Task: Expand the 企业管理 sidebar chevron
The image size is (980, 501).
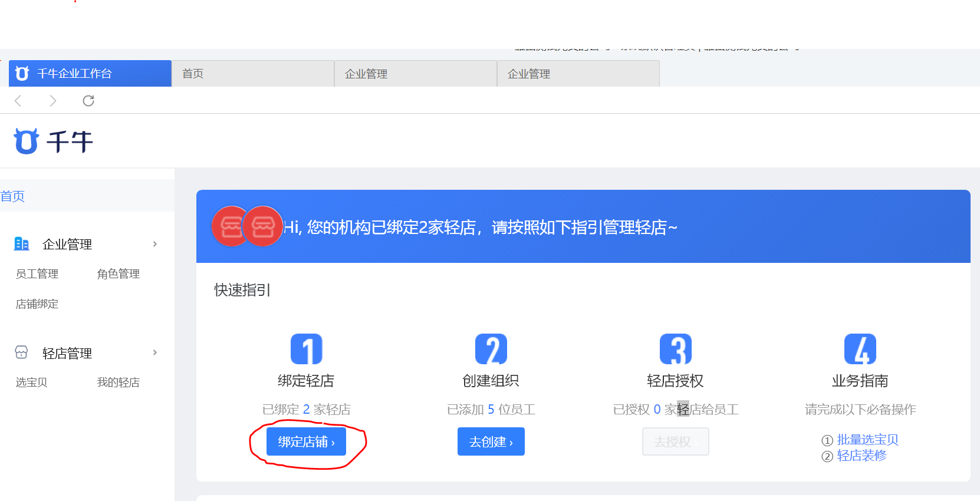Action: click(155, 244)
